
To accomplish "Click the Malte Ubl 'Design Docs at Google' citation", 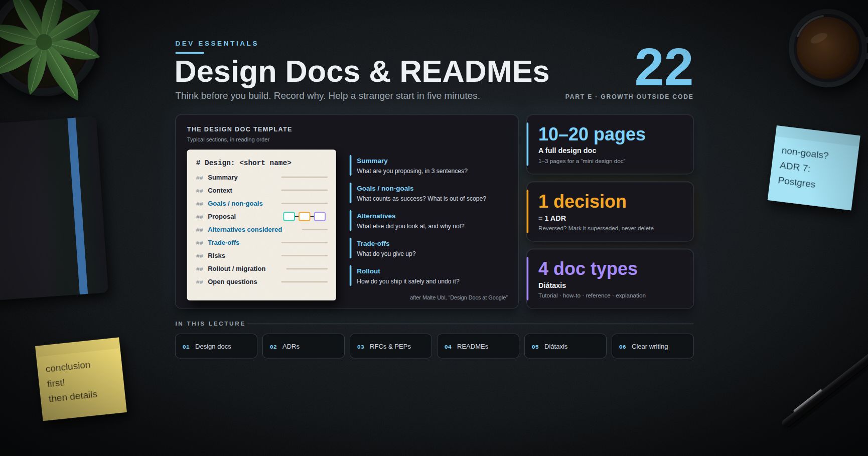I will [459, 297].
